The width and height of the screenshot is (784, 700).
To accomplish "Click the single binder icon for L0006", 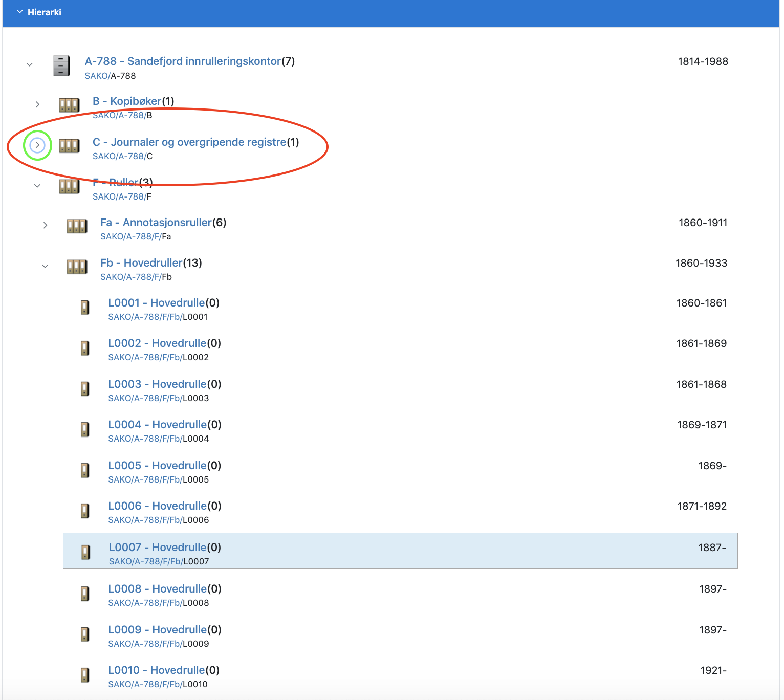I will 85,511.
